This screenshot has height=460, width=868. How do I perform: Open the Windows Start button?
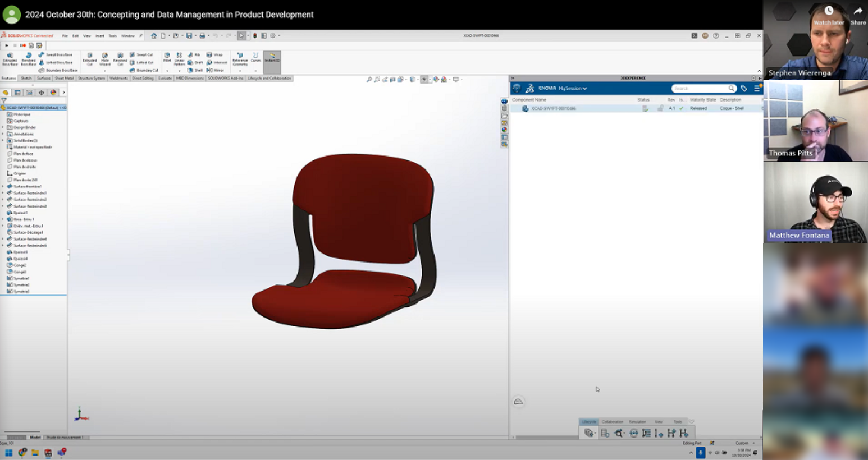point(8,453)
